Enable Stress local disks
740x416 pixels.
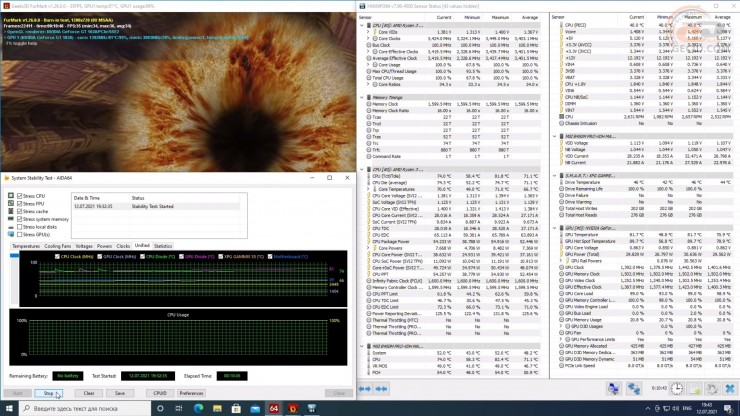19,227
